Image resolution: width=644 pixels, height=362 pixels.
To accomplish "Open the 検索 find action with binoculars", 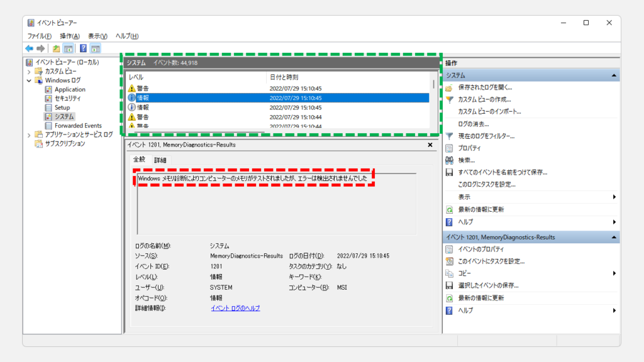I will [x=467, y=160].
